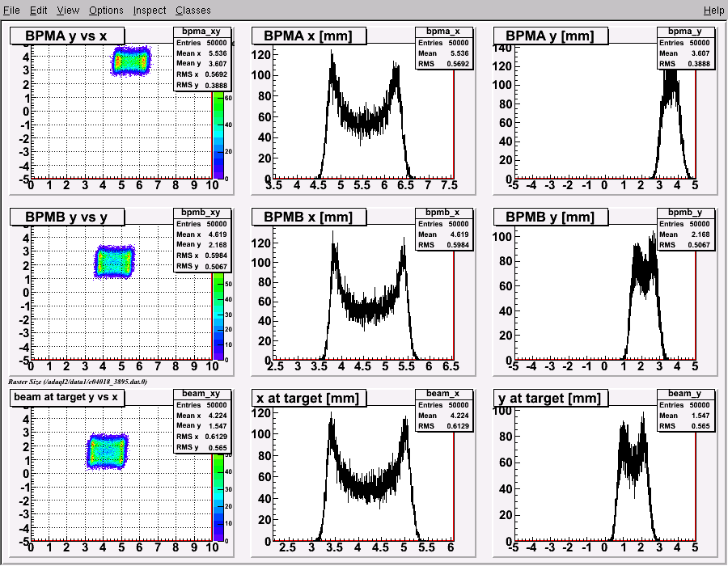Viewport: 728px width, 566px height.
Task: Click the bpma_xy statistics box header
Action: click(201, 32)
